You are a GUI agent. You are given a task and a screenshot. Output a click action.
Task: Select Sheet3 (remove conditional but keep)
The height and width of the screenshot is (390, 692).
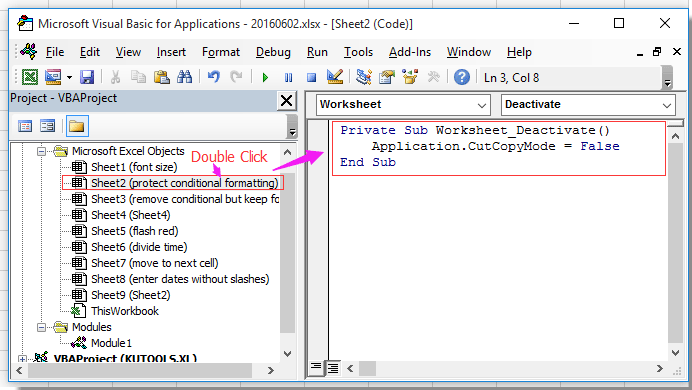click(185, 199)
